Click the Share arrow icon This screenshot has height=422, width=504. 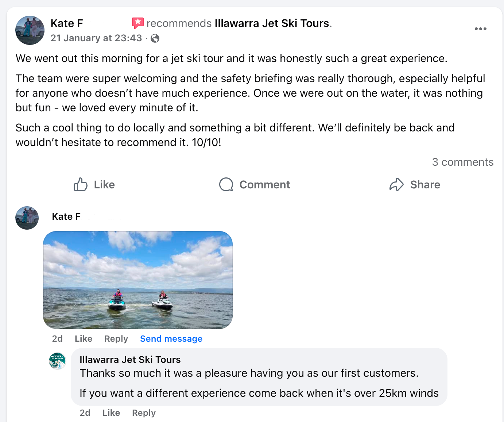coord(396,185)
